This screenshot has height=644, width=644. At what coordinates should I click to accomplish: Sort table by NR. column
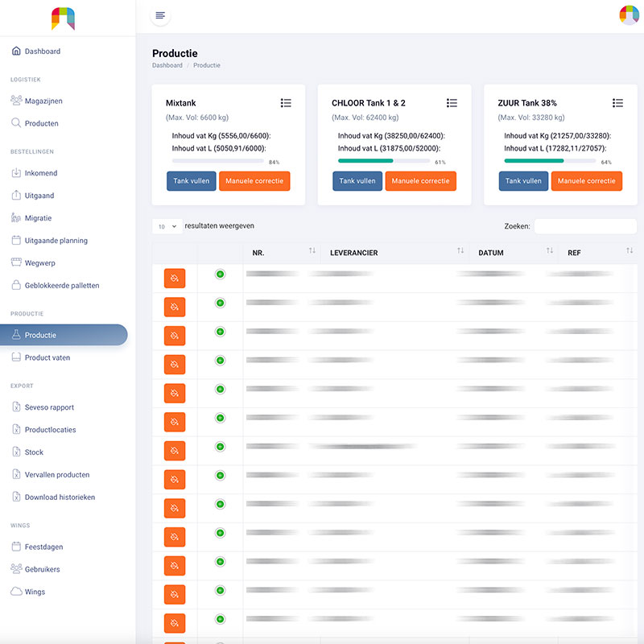(281, 253)
